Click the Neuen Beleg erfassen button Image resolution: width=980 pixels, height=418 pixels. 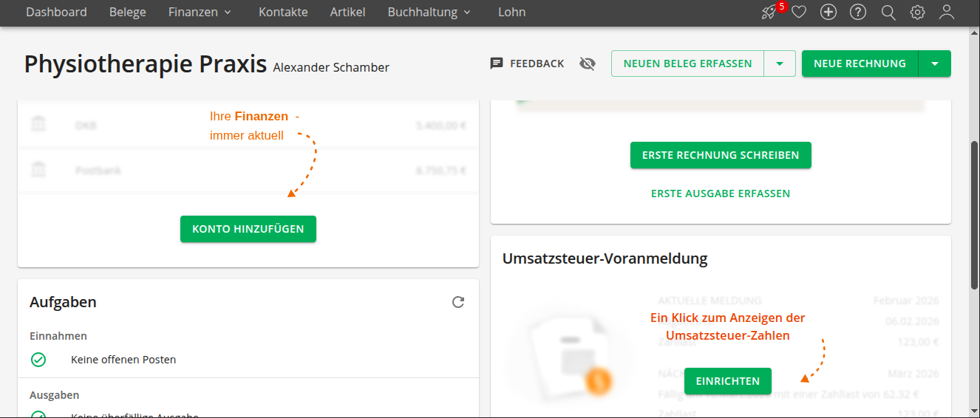pyautogui.click(x=688, y=64)
